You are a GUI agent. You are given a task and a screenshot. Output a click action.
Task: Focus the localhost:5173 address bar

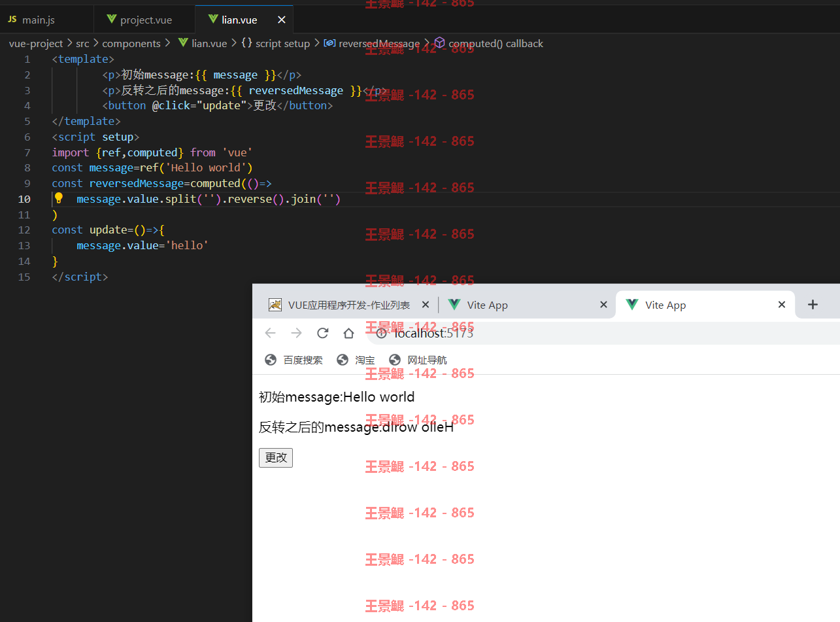tap(605, 333)
